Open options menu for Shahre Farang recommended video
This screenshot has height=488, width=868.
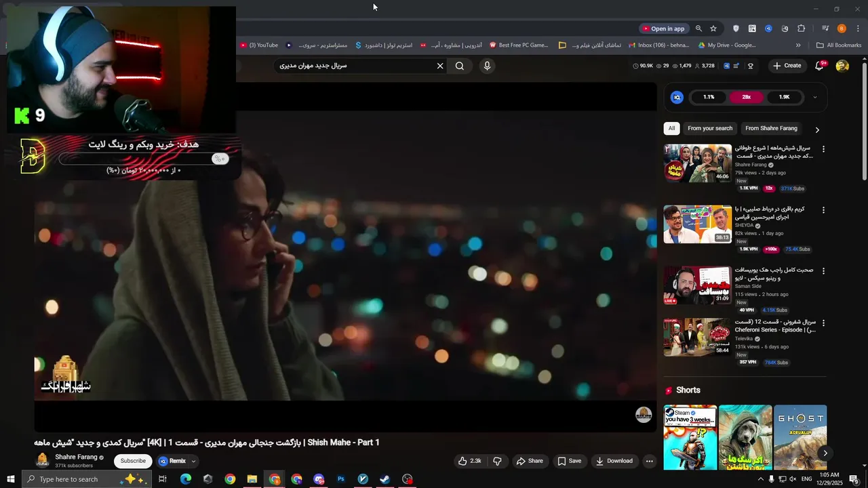point(823,149)
